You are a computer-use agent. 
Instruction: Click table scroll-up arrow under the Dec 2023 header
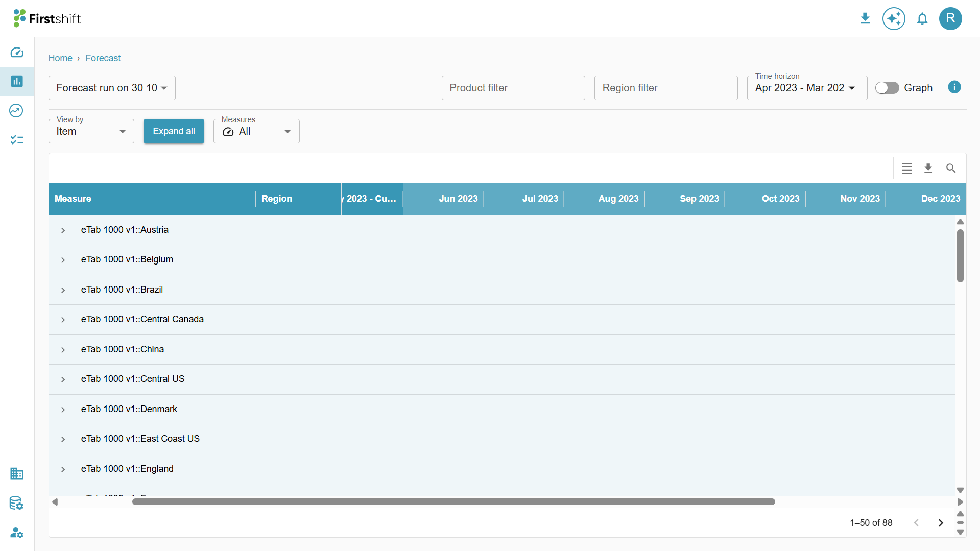pyautogui.click(x=960, y=222)
